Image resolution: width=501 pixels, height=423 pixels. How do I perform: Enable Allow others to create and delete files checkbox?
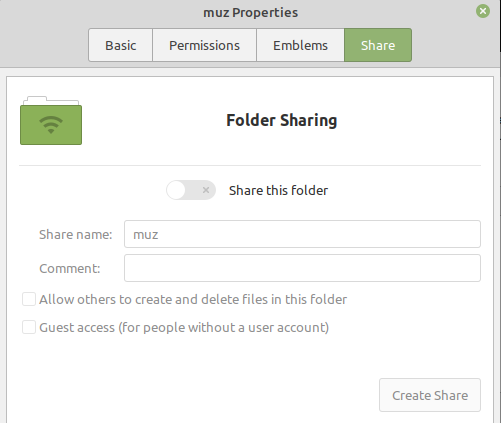(x=29, y=299)
